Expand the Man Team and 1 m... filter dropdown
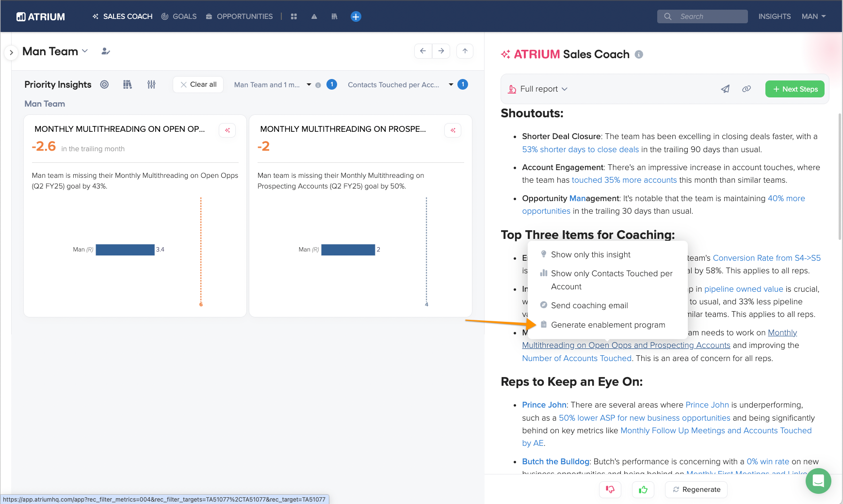This screenshot has width=843, height=504. pyautogui.click(x=272, y=85)
